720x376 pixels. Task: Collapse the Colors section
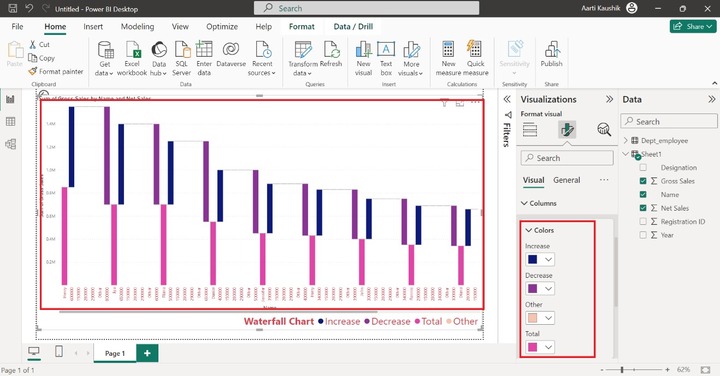tap(540, 230)
